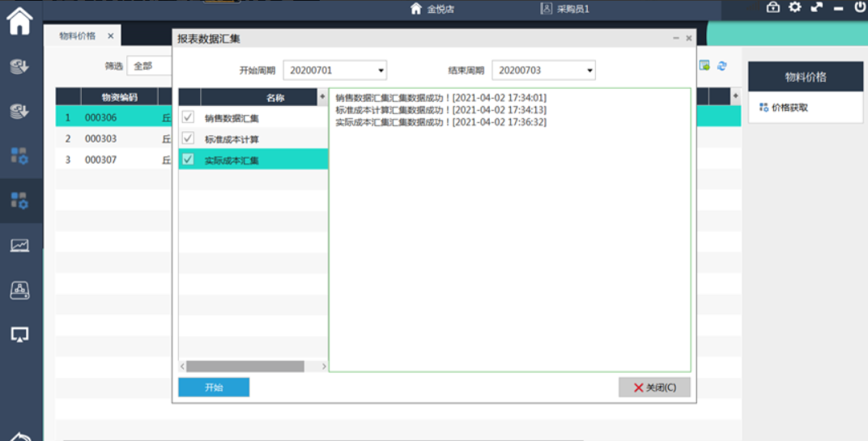Image resolution: width=868 pixels, height=441 pixels.
Task: Click the home icon in the sidebar
Action: pyautogui.click(x=19, y=21)
